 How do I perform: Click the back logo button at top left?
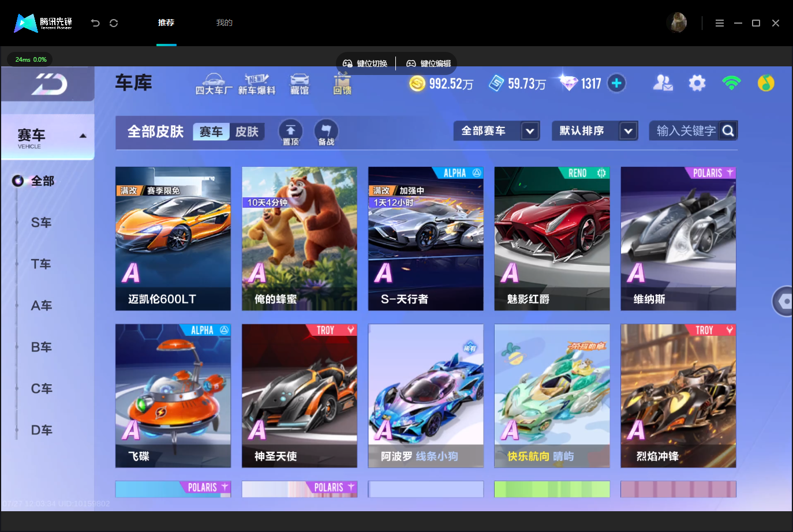pos(48,84)
